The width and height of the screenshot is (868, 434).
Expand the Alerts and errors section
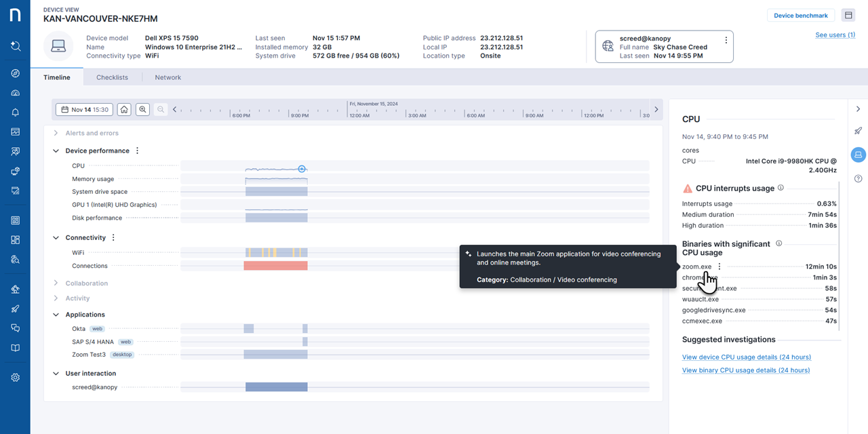(x=56, y=133)
